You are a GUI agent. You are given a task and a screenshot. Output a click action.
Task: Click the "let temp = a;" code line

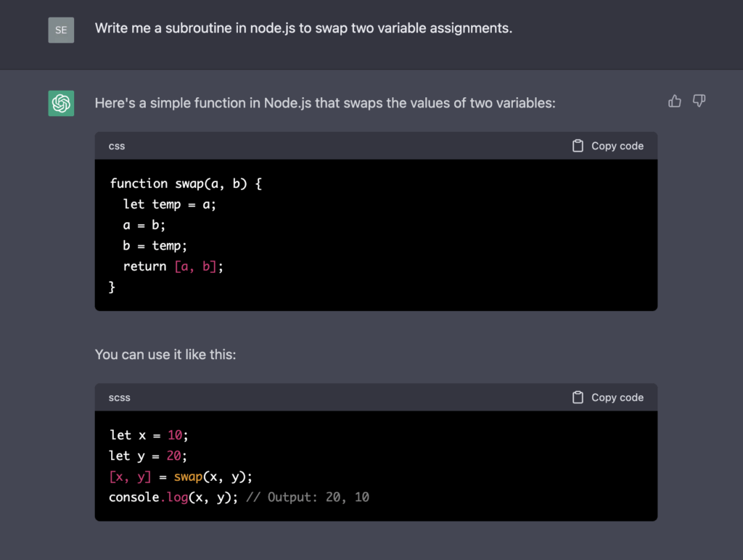(170, 205)
